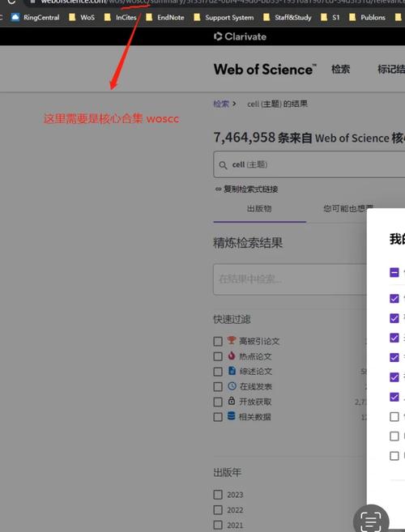Open the 检索 menu in header
This screenshot has height=532, width=405.
click(340, 70)
